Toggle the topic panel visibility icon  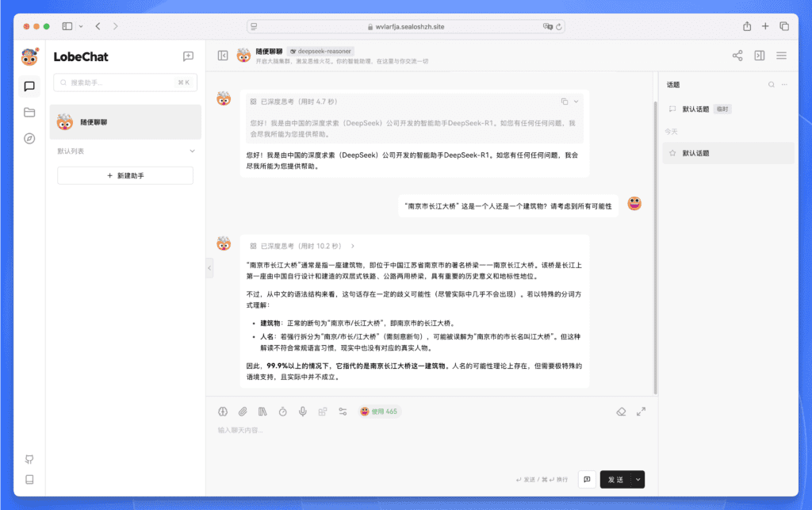point(759,56)
